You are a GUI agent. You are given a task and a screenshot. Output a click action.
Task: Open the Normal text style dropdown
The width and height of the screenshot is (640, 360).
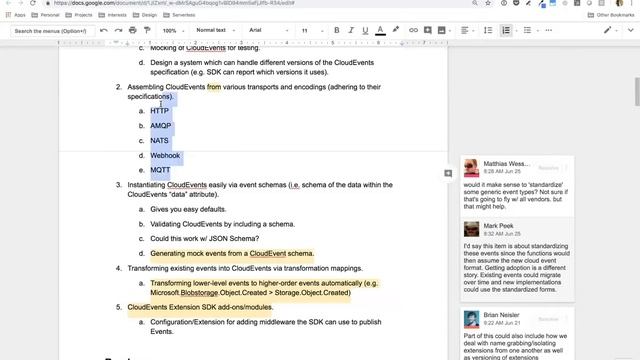(x=215, y=30)
